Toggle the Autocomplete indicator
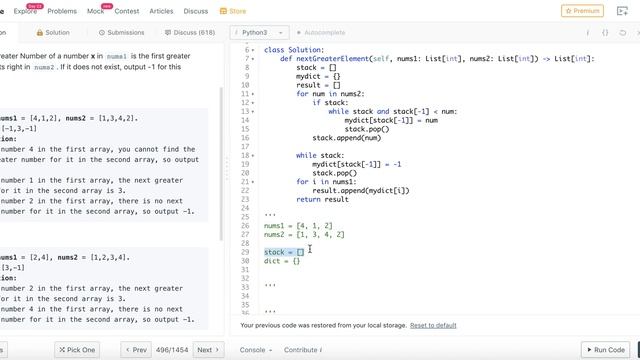Screen dimensions: 640x360 point(321,32)
